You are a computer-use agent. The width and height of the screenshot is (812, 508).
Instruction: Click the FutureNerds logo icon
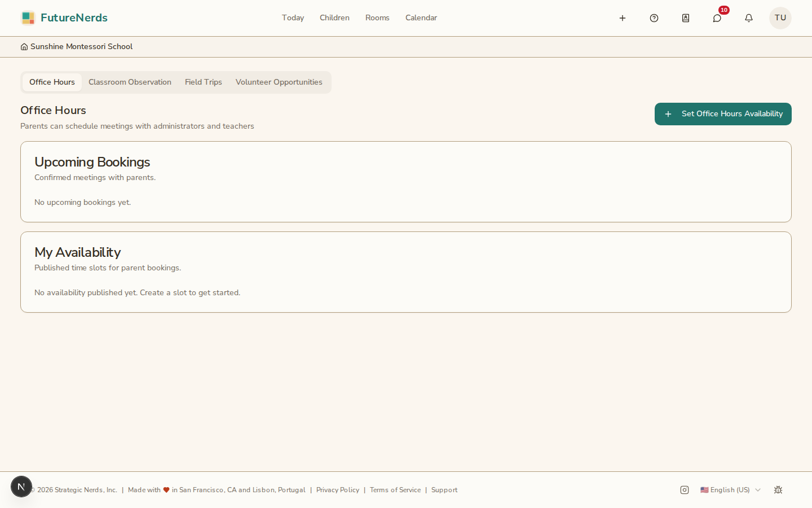tap(28, 18)
